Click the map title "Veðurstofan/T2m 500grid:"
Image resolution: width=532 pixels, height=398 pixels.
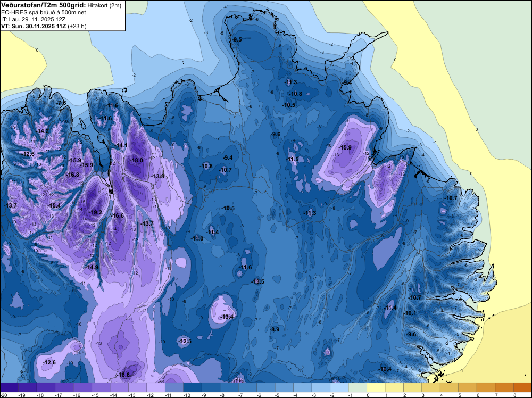44,5
